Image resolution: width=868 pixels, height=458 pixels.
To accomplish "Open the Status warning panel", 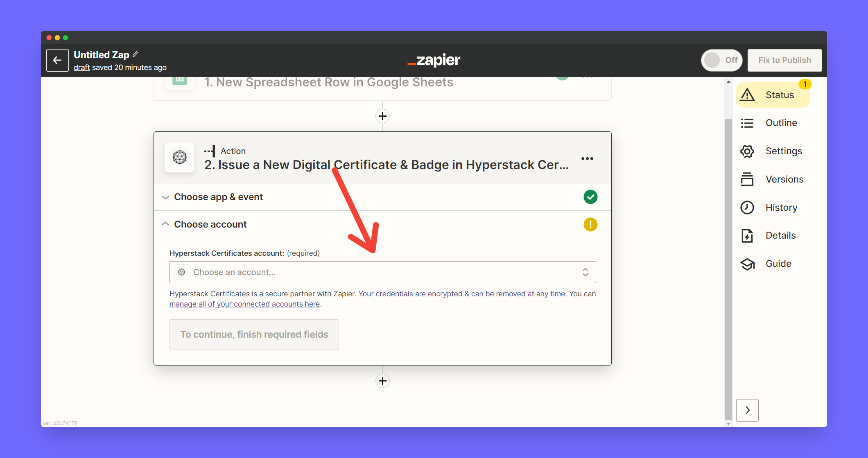I will click(x=773, y=95).
